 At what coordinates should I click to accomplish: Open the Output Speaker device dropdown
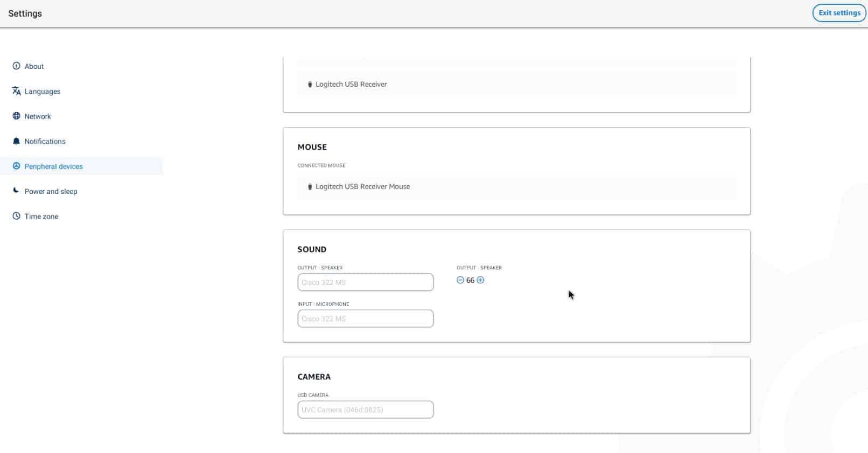[x=366, y=282]
